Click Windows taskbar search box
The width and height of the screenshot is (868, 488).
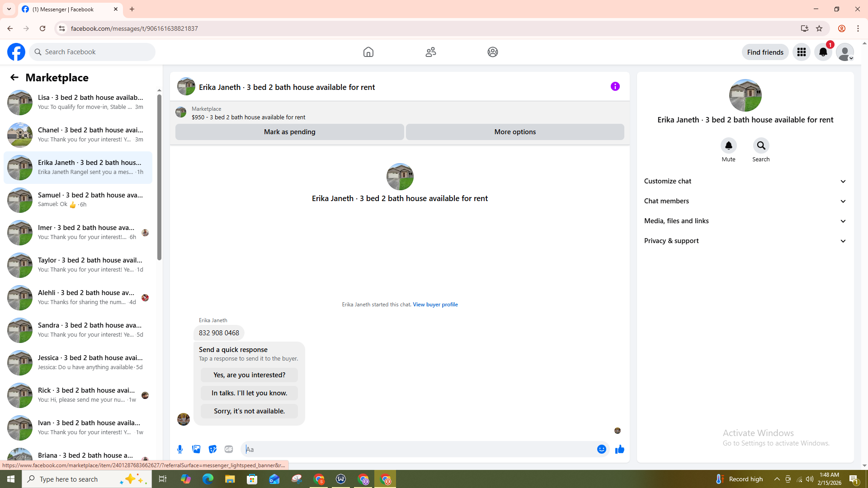[86, 479]
